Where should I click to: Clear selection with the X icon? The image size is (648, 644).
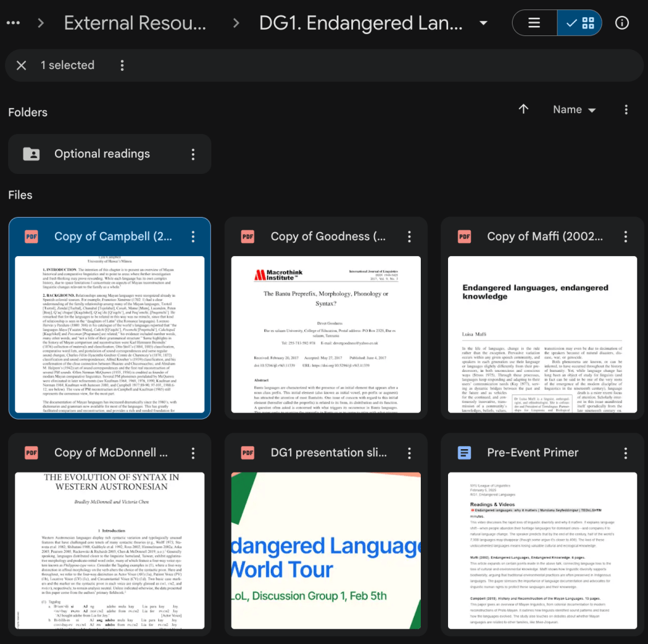(22, 65)
